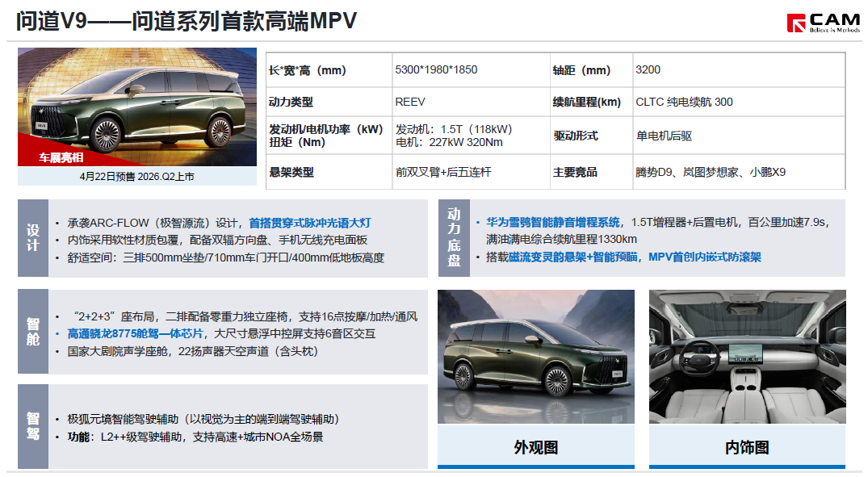The height and width of the screenshot is (477, 868).
Task: Click the 智驾 section label block
Action: [x=33, y=426]
